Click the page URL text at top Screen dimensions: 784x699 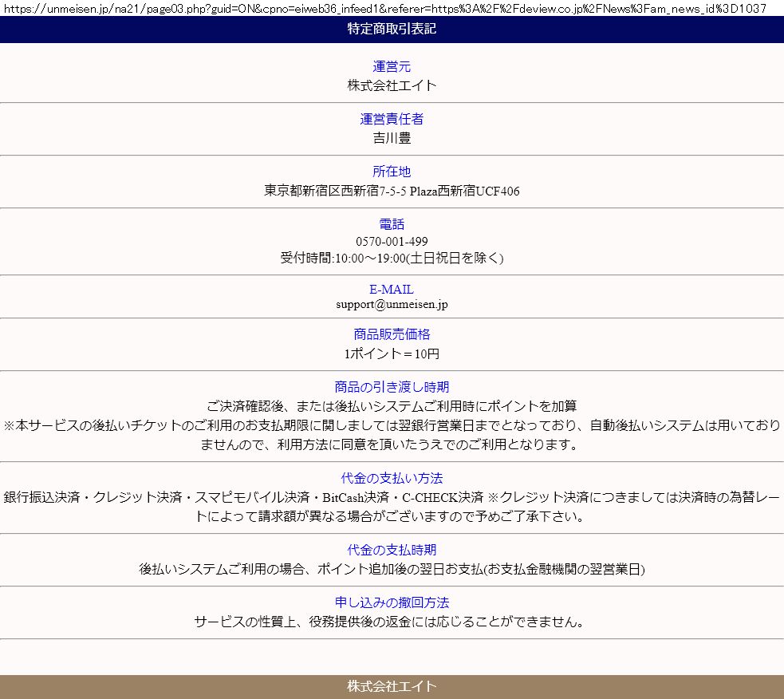385,8
